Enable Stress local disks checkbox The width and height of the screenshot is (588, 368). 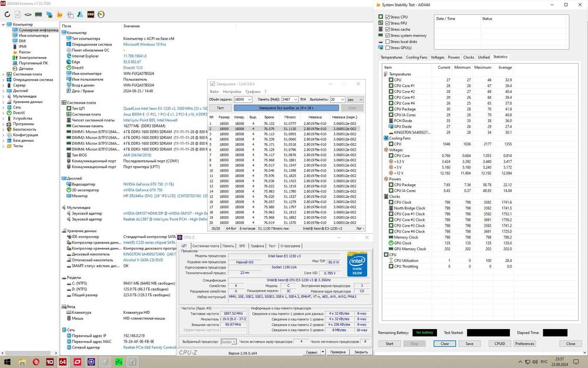coord(387,42)
